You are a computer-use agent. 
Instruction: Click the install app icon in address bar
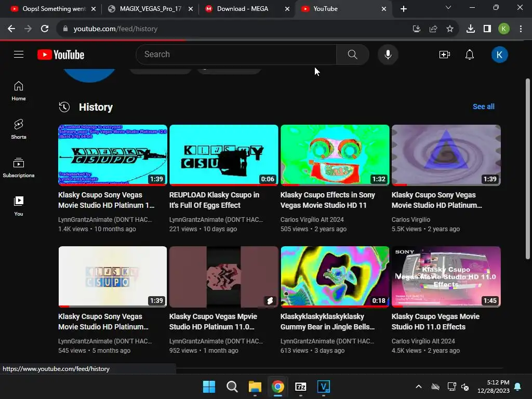[417, 29]
